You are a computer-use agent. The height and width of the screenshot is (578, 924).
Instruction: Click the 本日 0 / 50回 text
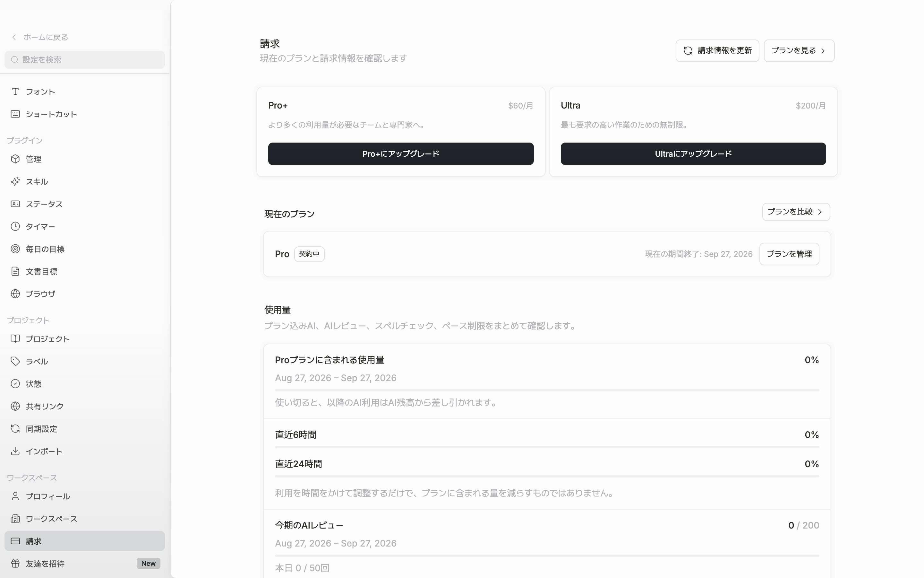[302, 568]
